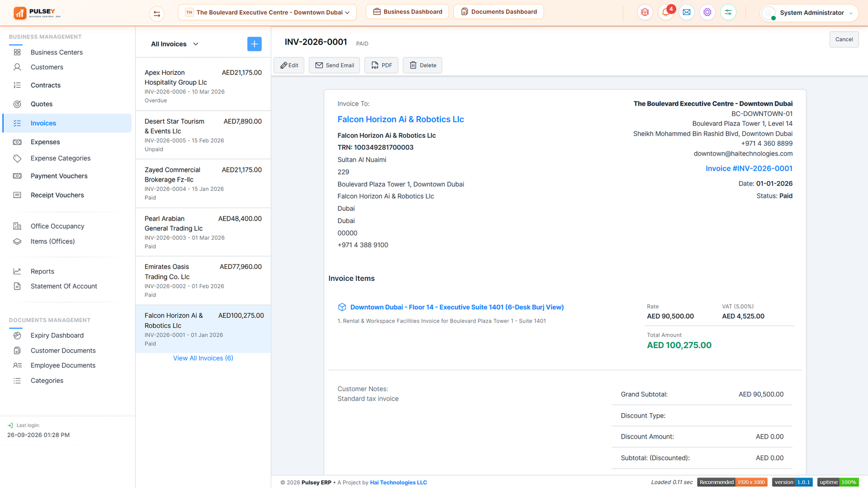
Task: Click the Send Email button
Action: point(334,65)
